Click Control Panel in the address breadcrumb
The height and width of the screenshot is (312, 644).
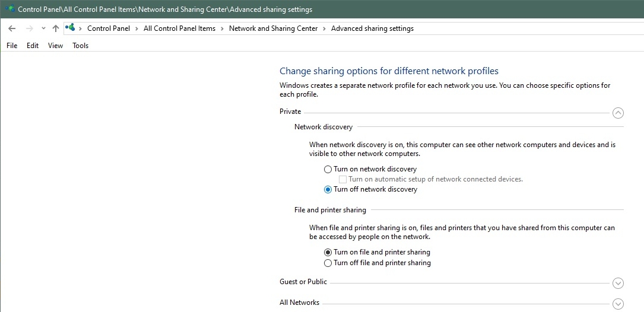pos(108,28)
